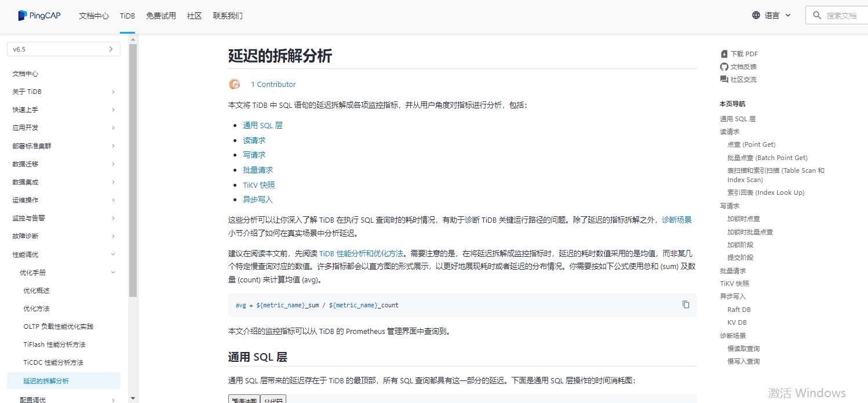Copy the avg formula code block
The height and width of the screenshot is (403, 868).
pos(686,304)
